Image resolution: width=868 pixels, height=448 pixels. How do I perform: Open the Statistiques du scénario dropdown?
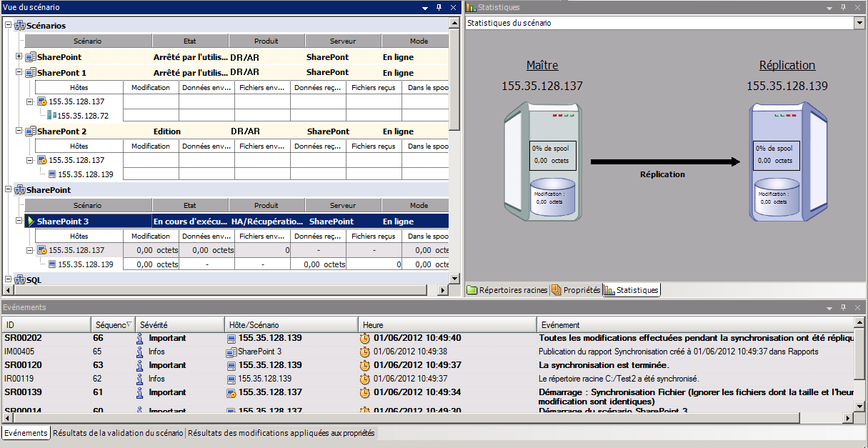coord(859,23)
